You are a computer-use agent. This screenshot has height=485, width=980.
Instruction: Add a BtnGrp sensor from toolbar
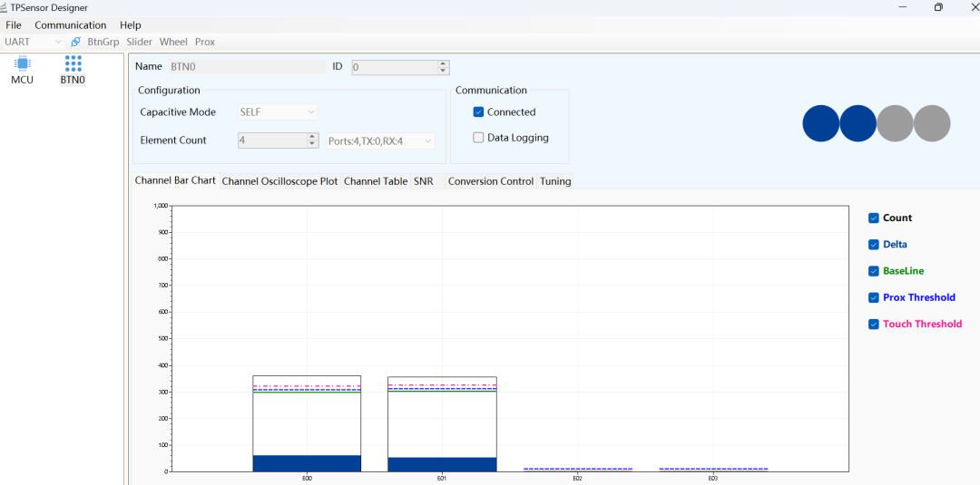103,42
